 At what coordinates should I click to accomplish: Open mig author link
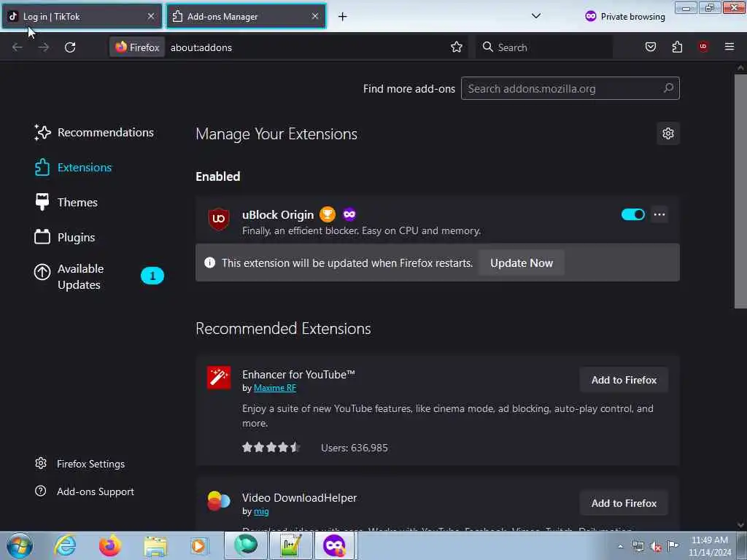point(261,511)
